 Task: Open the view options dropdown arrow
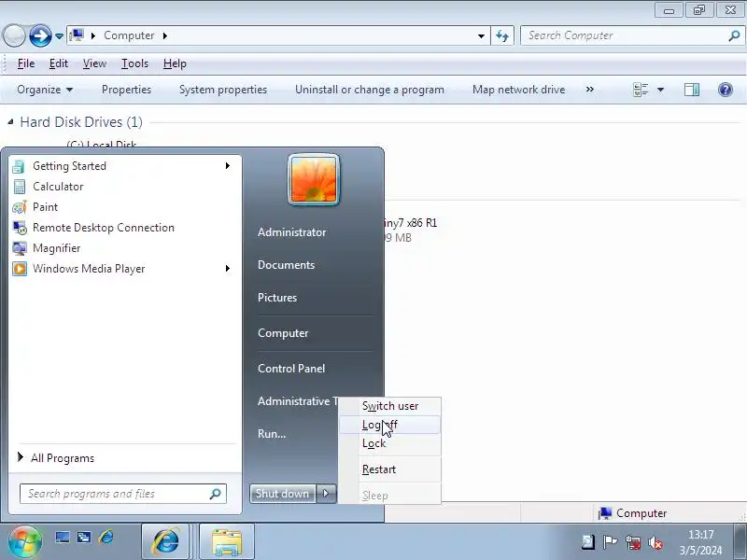[x=661, y=90]
